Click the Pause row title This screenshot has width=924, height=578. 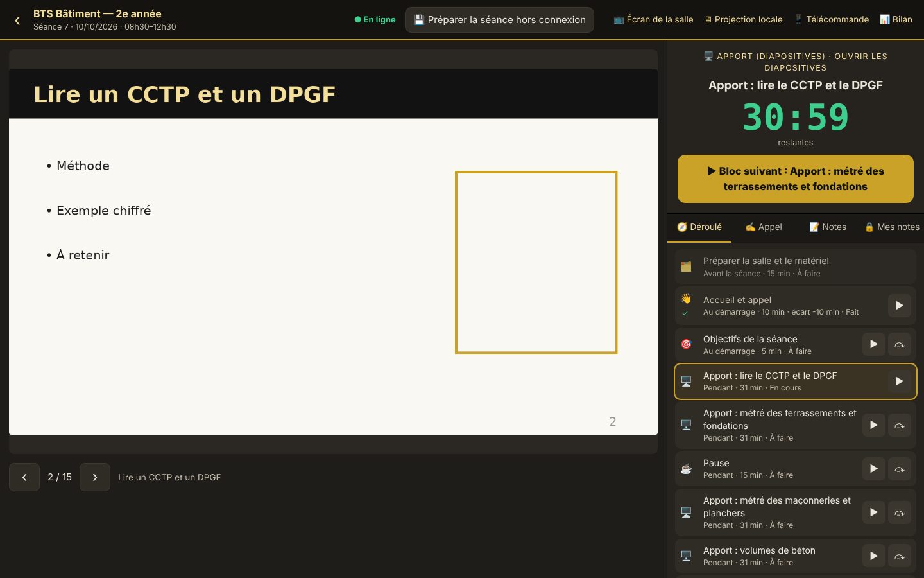click(716, 463)
